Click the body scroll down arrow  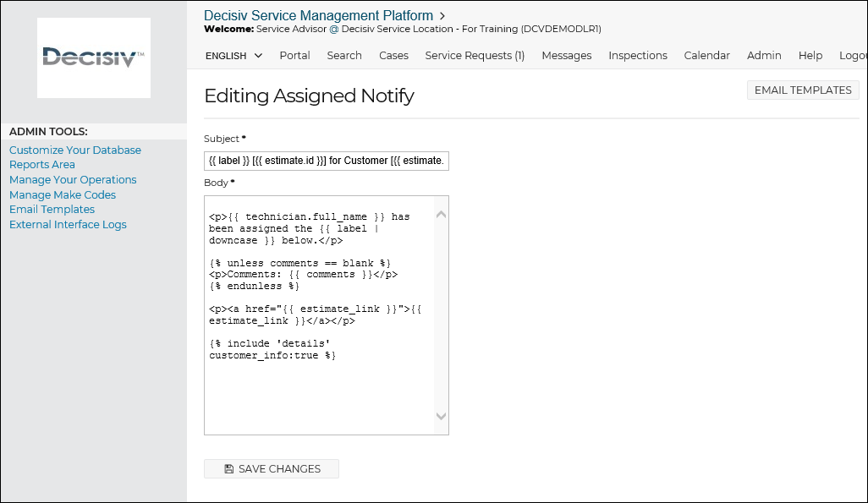442,416
